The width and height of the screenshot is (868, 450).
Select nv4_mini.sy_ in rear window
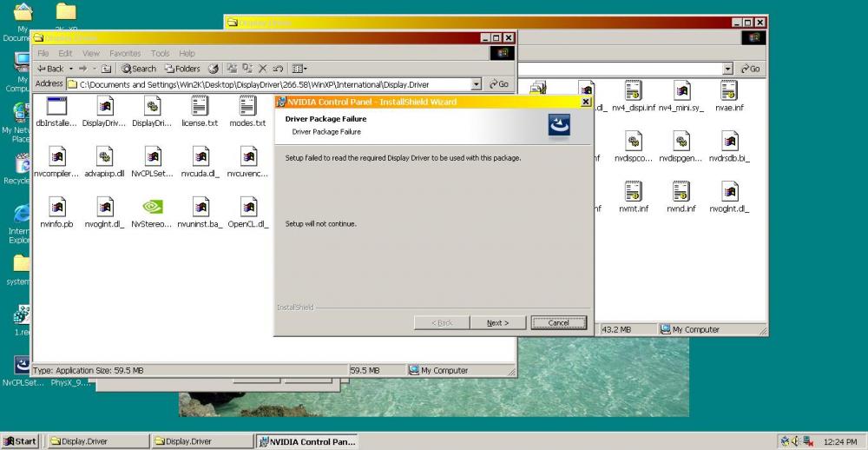coord(681,96)
